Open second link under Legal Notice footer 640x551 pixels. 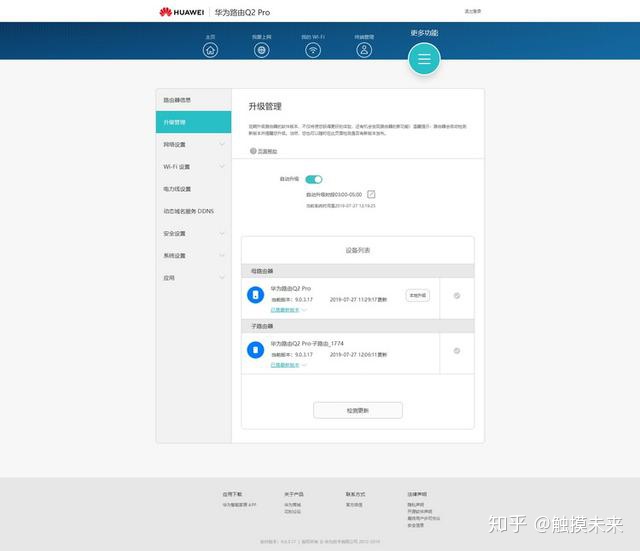tap(420, 511)
